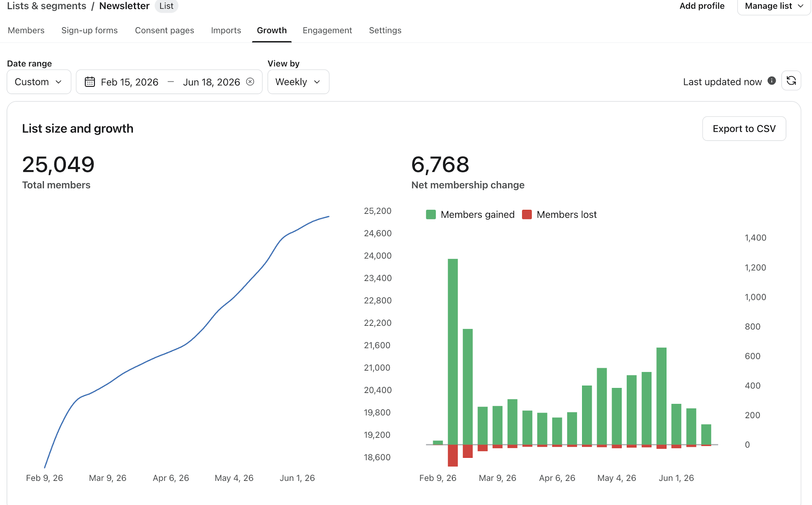The width and height of the screenshot is (812, 505).
Task: Click the Members lost legend label
Action: pos(567,215)
